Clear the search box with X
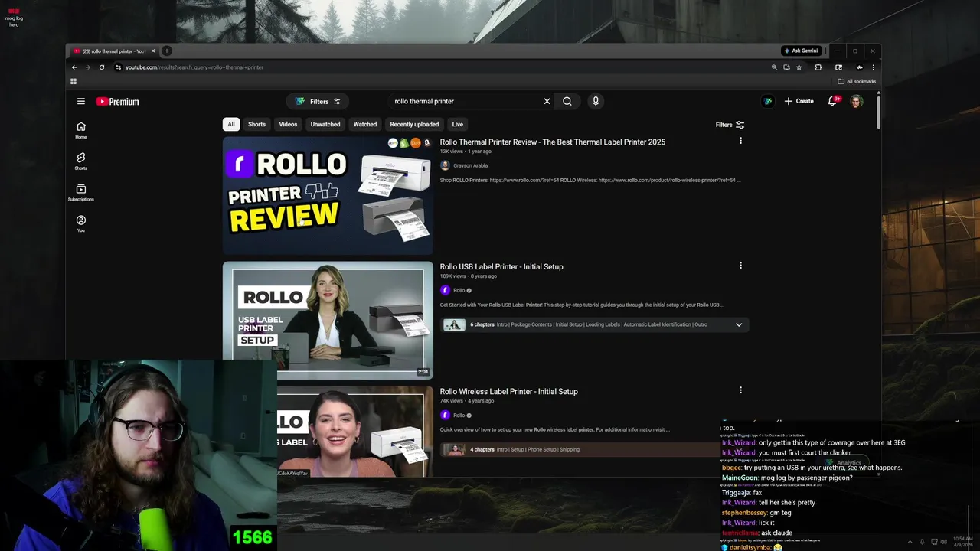 547,101
